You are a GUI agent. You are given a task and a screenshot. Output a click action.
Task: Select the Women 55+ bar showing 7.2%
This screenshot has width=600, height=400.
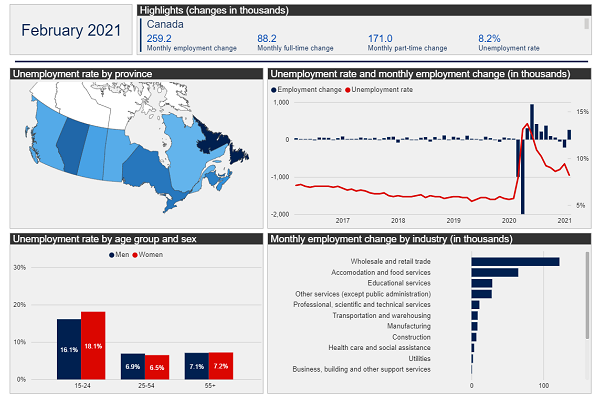click(x=221, y=366)
